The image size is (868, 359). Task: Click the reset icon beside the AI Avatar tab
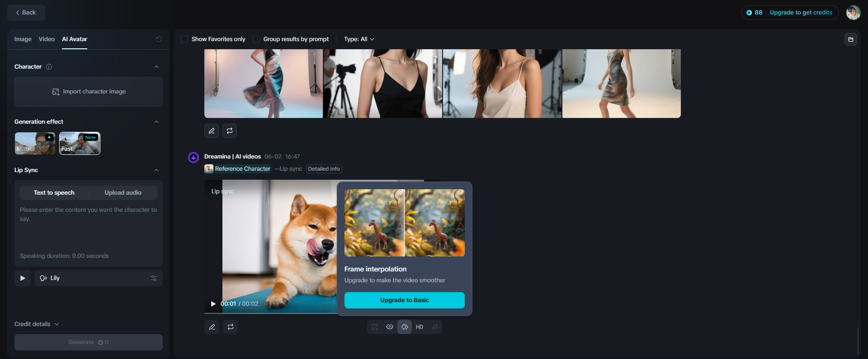click(159, 39)
